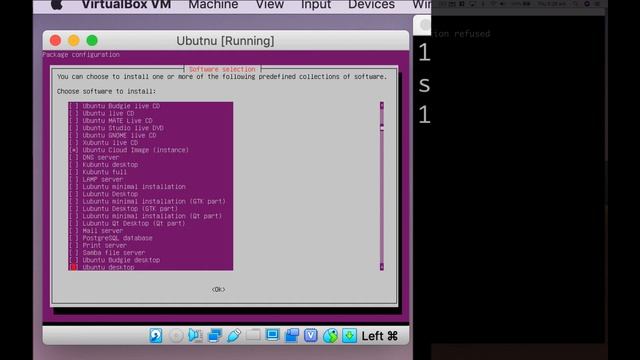Toggle the mouse integration status icon

tap(330, 336)
